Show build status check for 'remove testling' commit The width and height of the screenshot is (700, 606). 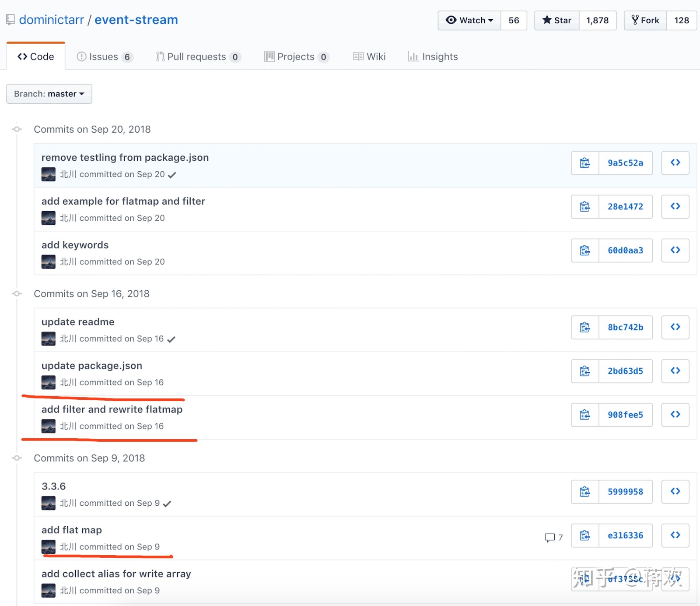[x=172, y=175]
